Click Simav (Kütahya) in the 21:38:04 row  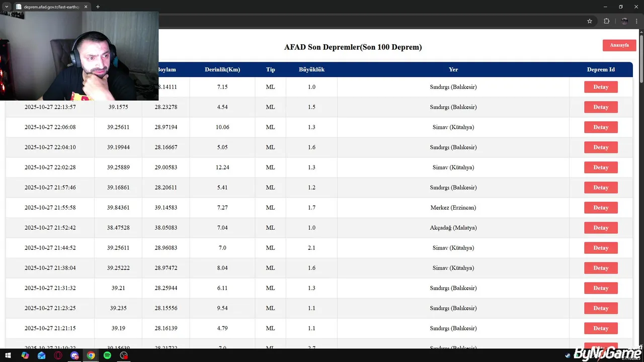click(453, 268)
